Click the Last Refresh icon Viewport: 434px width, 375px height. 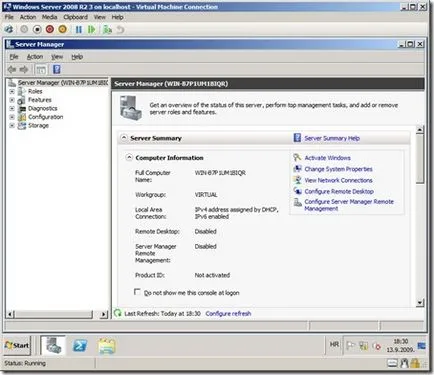click(118, 313)
